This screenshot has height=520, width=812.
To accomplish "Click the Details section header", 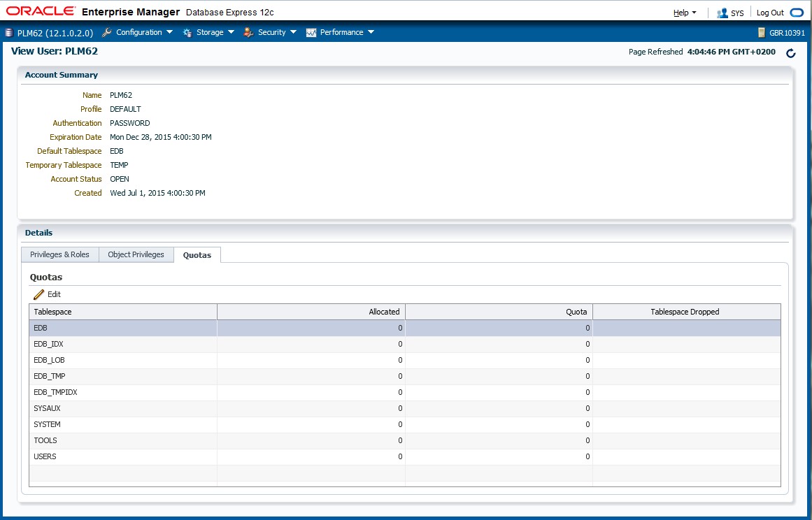I will click(39, 233).
